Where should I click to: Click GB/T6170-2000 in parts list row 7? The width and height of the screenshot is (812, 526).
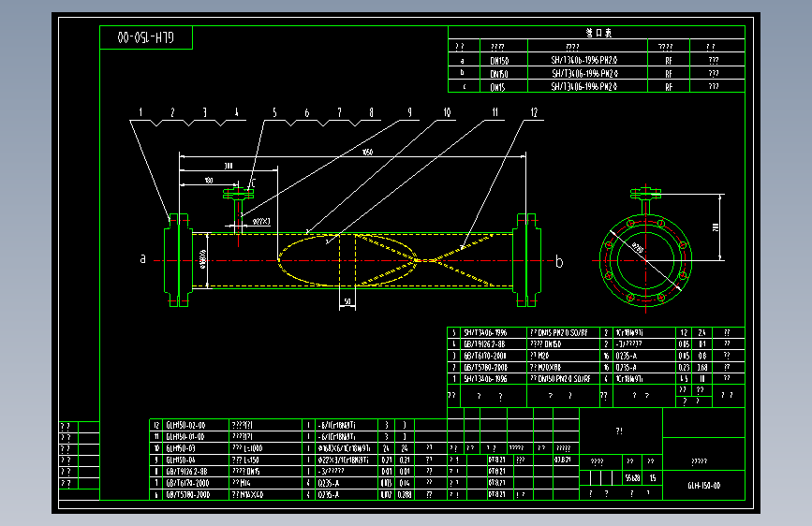point(187,483)
